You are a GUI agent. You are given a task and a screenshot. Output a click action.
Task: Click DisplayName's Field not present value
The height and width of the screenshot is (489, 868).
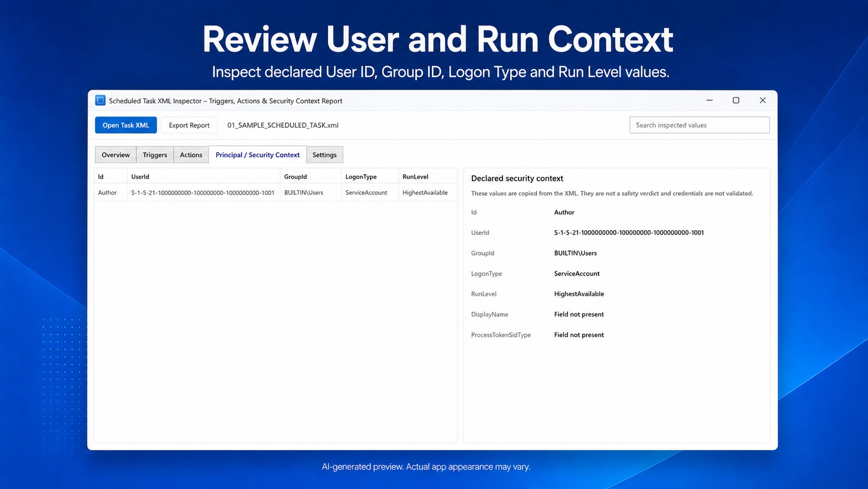click(x=579, y=314)
